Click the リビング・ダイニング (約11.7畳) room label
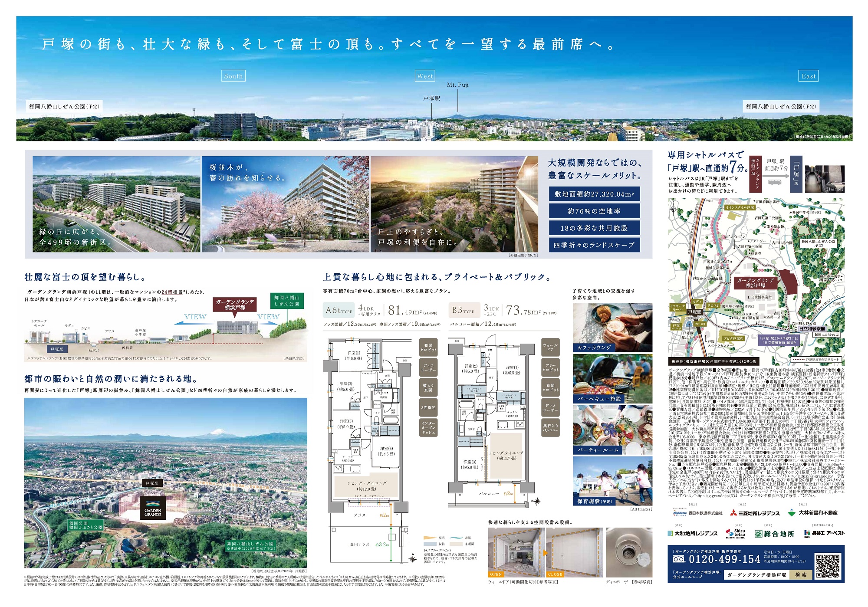Image resolution: width=868 pixels, height=607 pixels. click(x=506, y=456)
